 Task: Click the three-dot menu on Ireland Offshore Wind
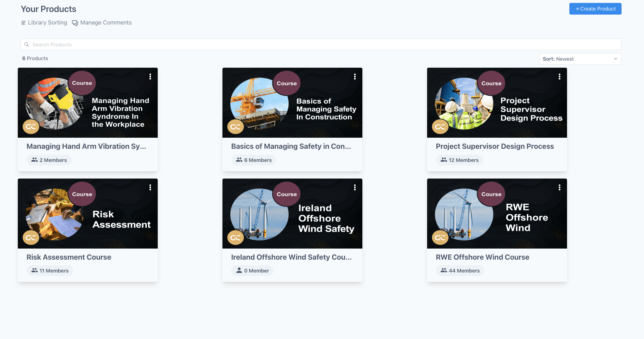(355, 187)
